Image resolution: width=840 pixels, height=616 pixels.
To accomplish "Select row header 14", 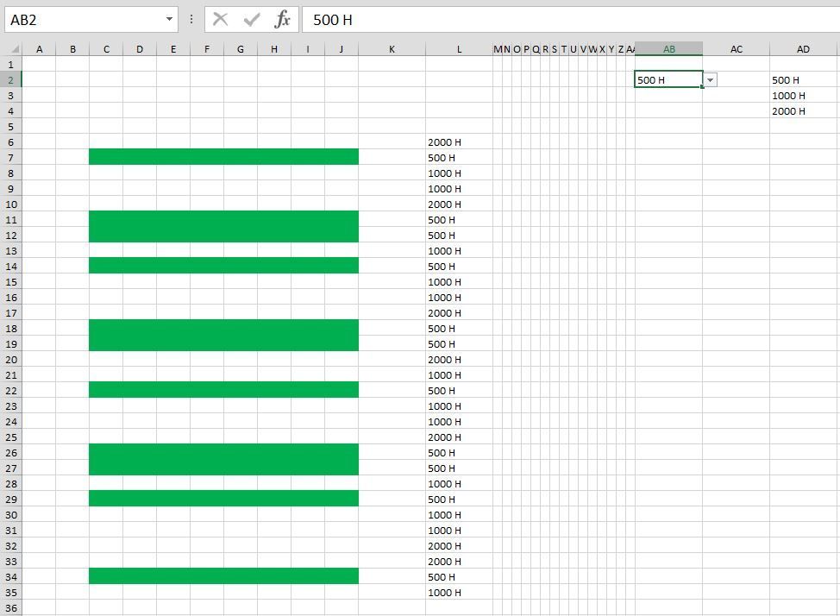I will pyautogui.click(x=10, y=267).
